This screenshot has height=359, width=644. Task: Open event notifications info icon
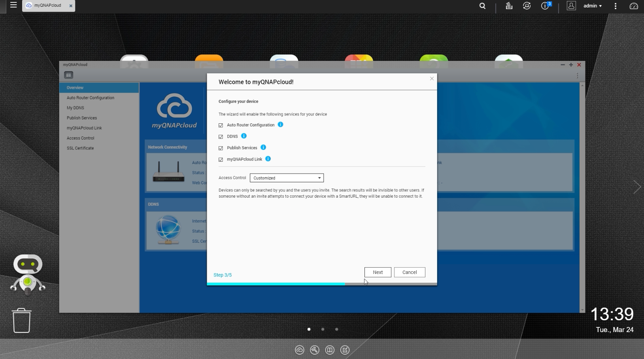(545, 6)
